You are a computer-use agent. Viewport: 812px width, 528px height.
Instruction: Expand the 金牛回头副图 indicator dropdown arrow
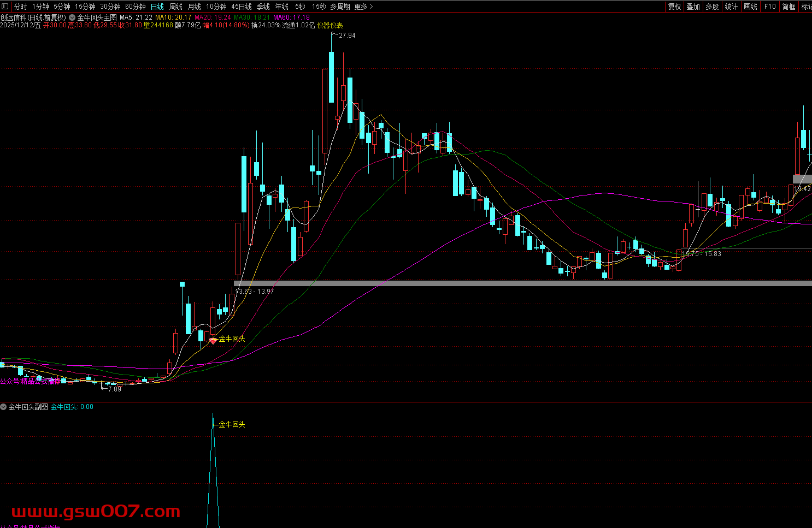pos(4,407)
